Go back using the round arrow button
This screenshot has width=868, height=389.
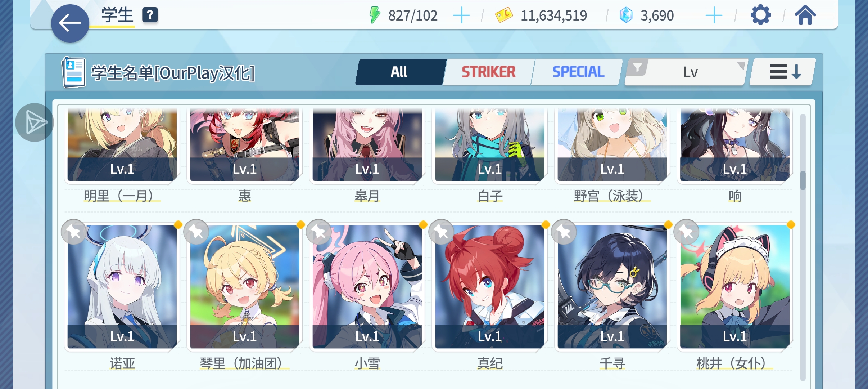(x=70, y=23)
